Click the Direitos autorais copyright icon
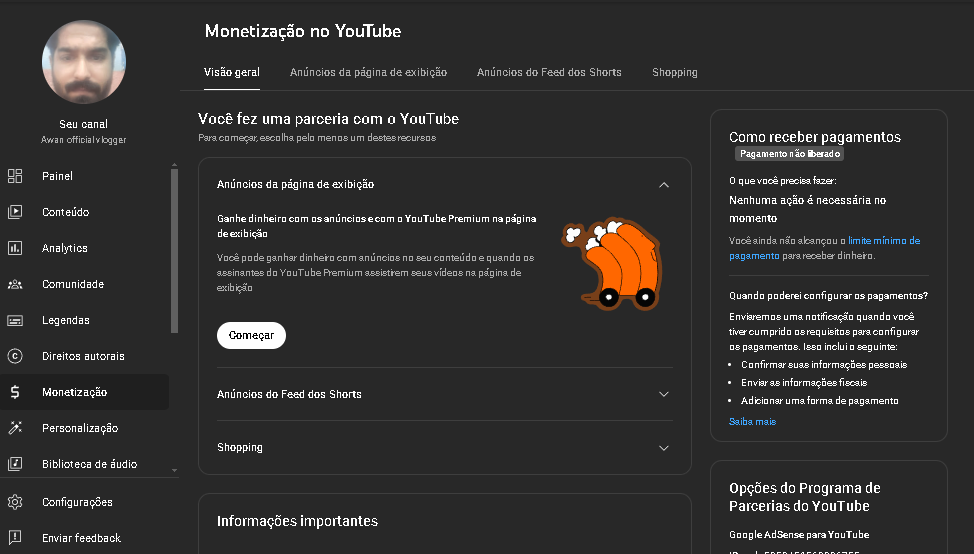974x554 pixels. (15, 356)
